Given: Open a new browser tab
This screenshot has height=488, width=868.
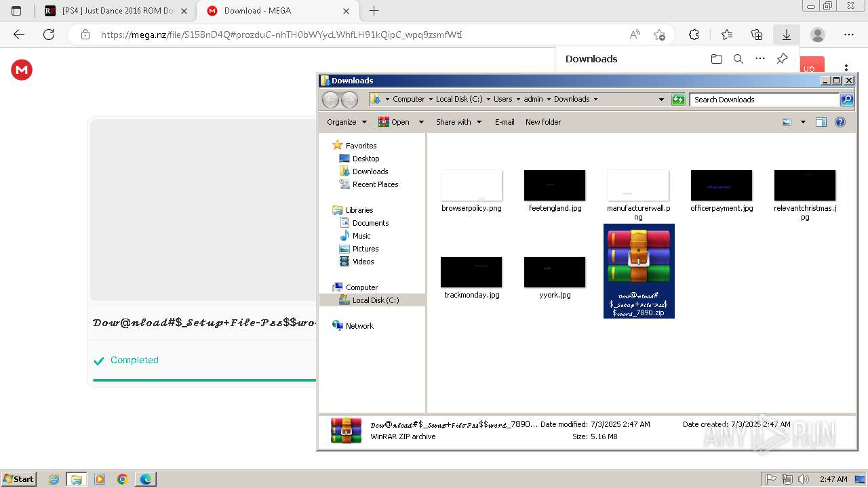Looking at the screenshot, I should coord(374,11).
